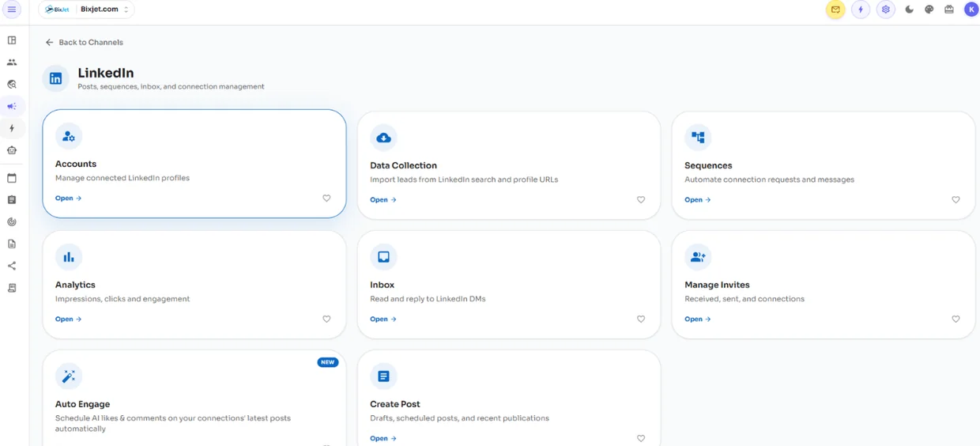Select the Manage Invites card title
This screenshot has height=446, width=980.
[717, 285]
